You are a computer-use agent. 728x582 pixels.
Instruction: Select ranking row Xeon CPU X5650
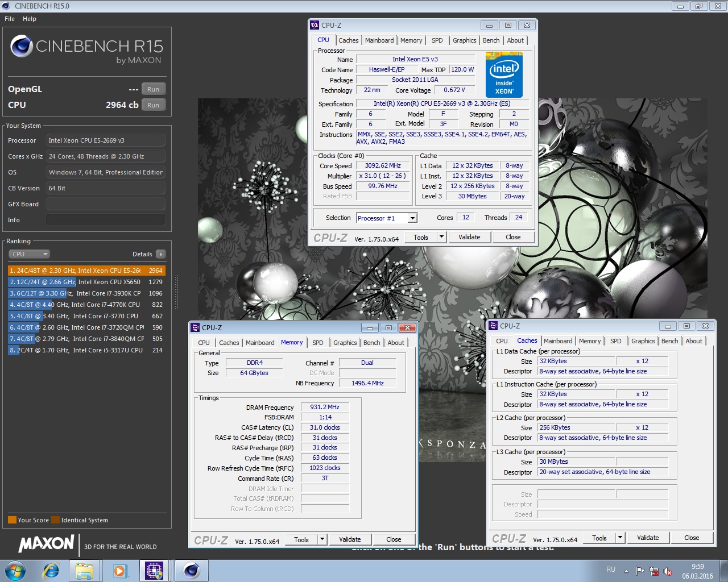coord(86,282)
